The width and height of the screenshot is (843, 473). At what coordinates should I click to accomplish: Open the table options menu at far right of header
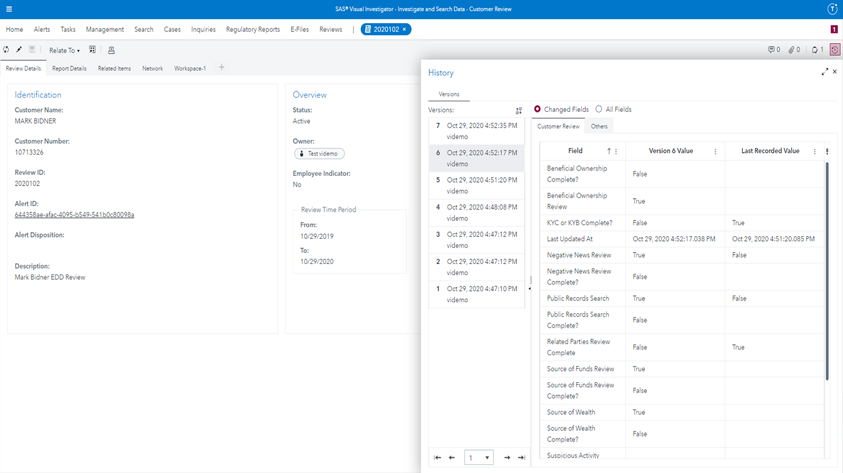pos(827,151)
